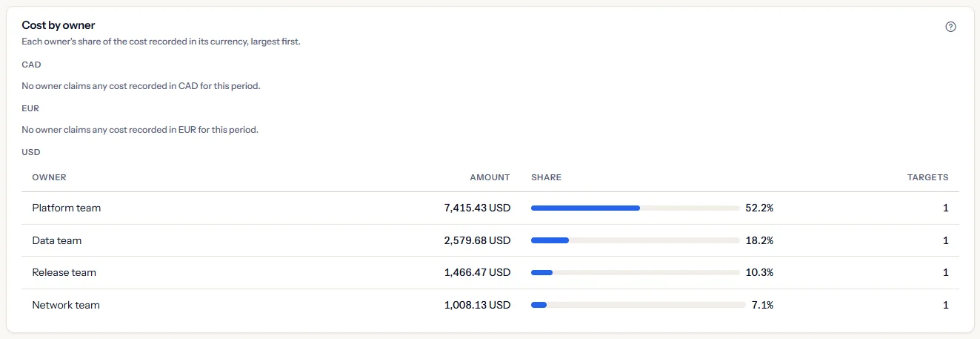Click the 7,415.43 USD amount
Image resolution: width=980 pixels, height=339 pixels.
pos(477,208)
